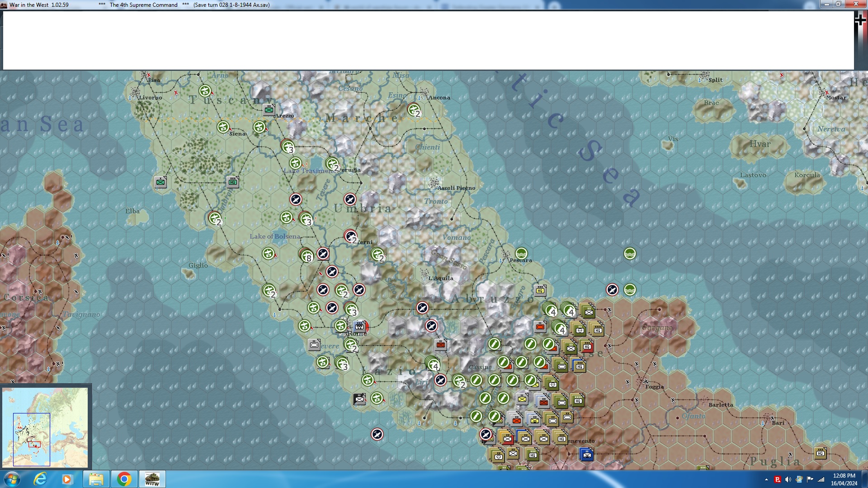Screen dimensions: 868x488
Task: Click the recon marker labeled 2 near Ancona
Action: click(414, 110)
